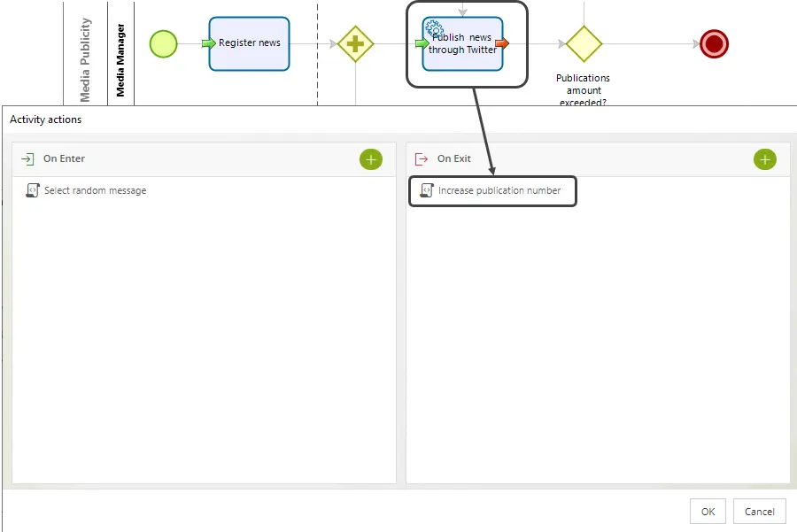Select the green start event circle
The width and height of the screenshot is (797, 532).
[x=164, y=43]
